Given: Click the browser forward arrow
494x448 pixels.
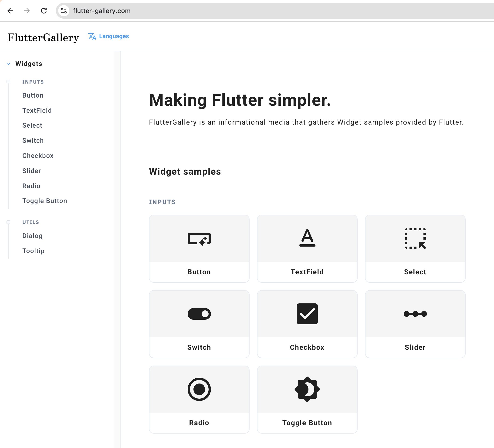Looking at the screenshot, I should click(27, 11).
